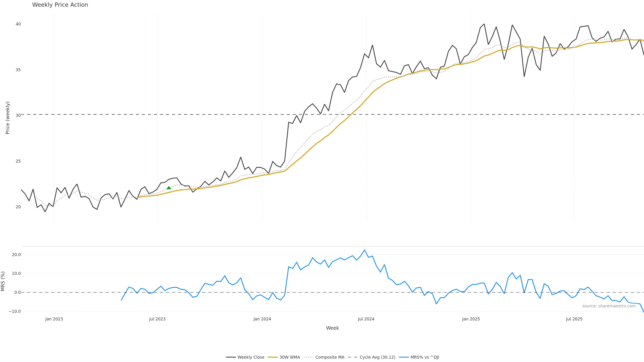
Task: Click the MRS (%) y-axis title
Action: [x=3, y=281]
